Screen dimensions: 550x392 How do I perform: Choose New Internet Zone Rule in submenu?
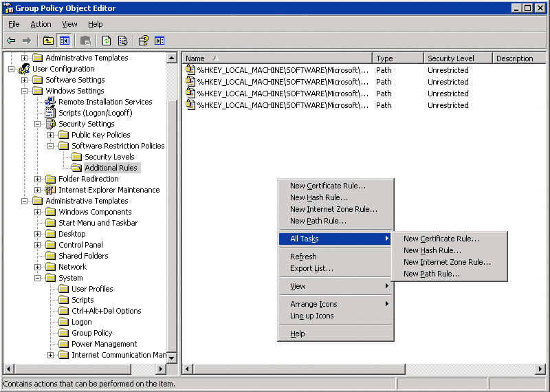tap(450, 262)
